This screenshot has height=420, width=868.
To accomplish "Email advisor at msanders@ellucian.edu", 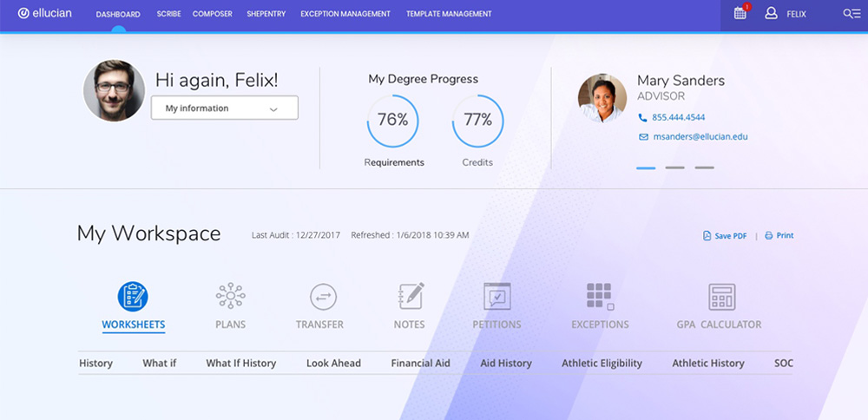I will pyautogui.click(x=700, y=136).
